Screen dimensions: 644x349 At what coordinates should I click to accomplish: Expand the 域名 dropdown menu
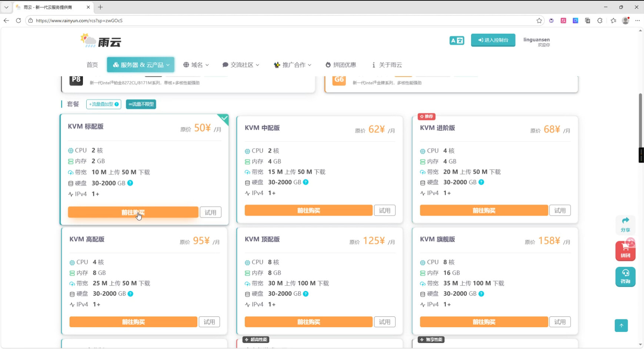click(x=196, y=65)
